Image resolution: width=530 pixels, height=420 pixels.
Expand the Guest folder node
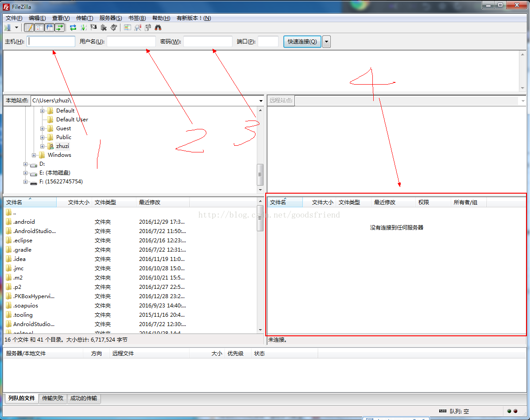[x=42, y=128]
